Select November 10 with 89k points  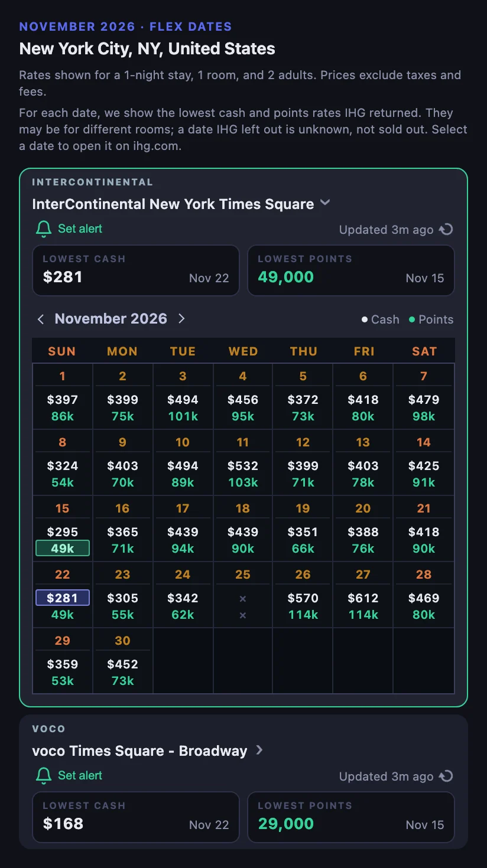pos(183,462)
